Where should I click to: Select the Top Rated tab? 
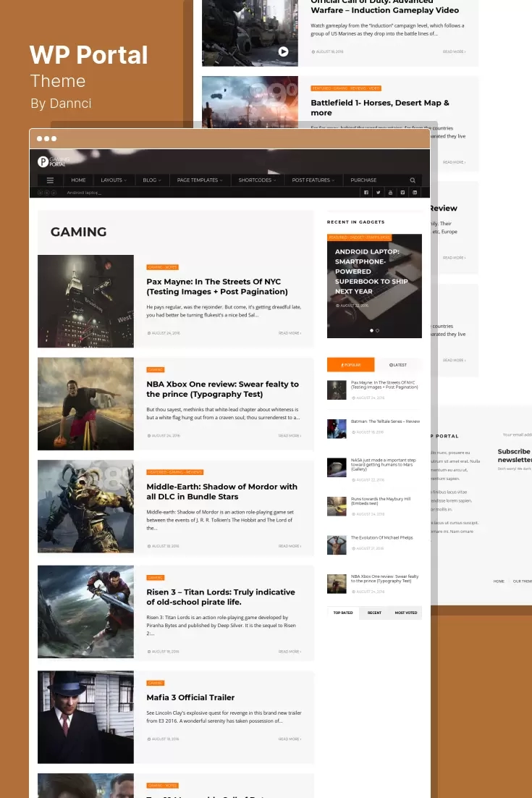tap(343, 613)
